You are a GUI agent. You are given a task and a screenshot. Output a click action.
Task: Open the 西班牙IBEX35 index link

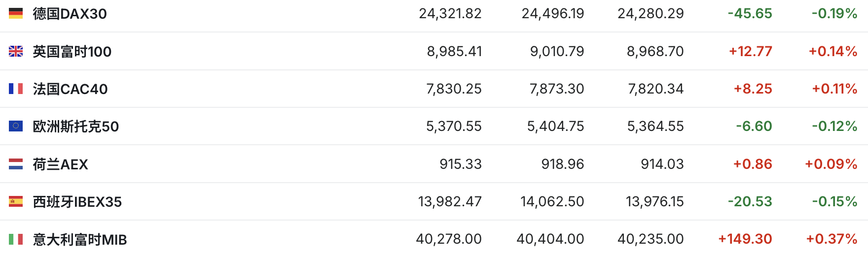[77, 202]
